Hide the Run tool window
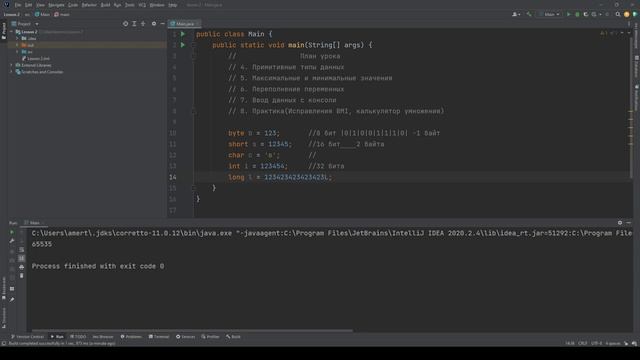640x360 pixels. [629, 223]
